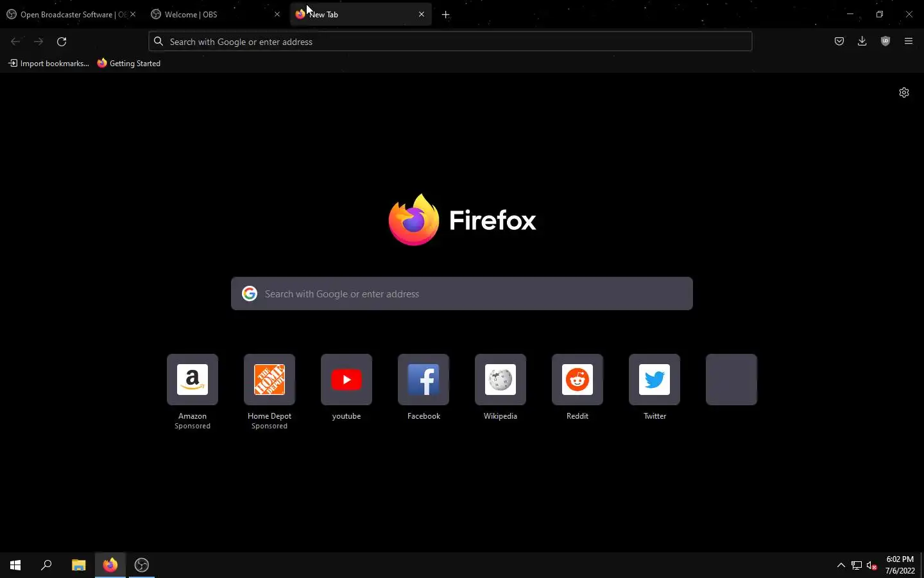The image size is (924, 578).
Task: Open the Reddit shortcut tile
Action: [577, 380]
